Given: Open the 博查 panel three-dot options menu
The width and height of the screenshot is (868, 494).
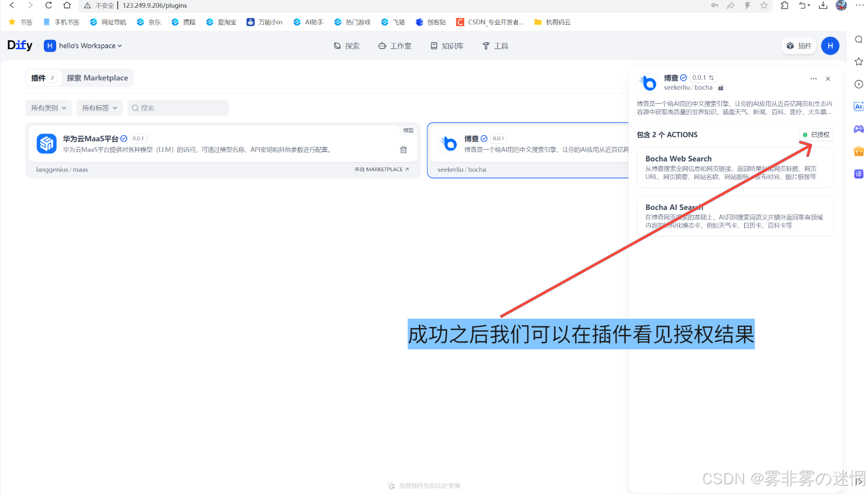Looking at the screenshot, I should pos(813,79).
